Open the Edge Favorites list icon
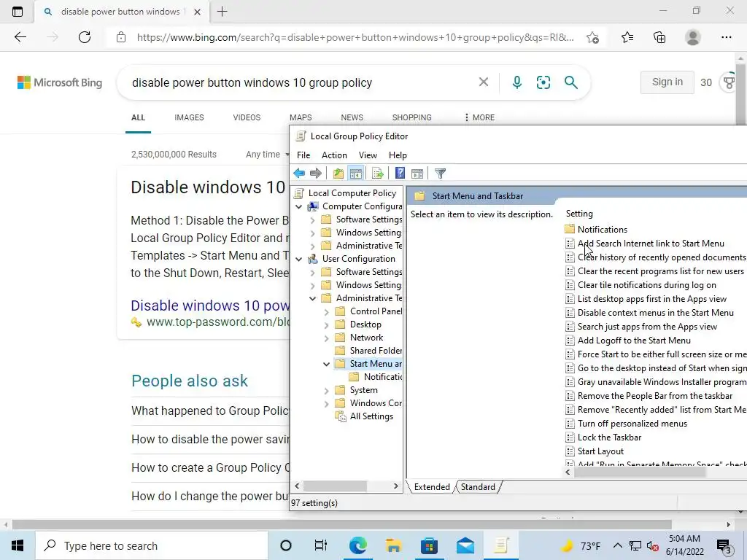This screenshot has height=560, width=747. point(627,37)
